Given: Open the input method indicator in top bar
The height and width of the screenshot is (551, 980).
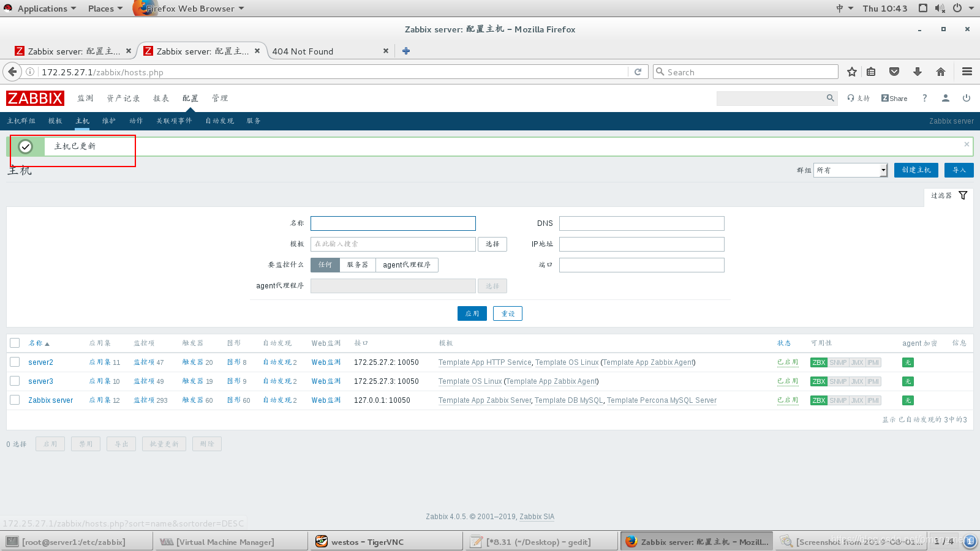Looking at the screenshot, I should click(844, 8).
